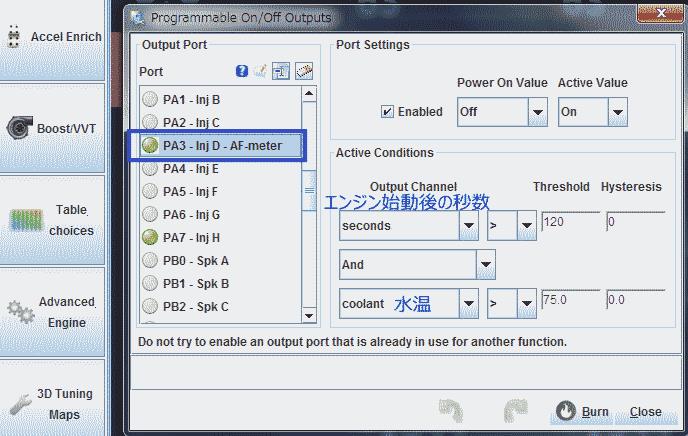Select port PA4 - Inj E
Viewport: 688px width, 436px height.
tap(221, 168)
